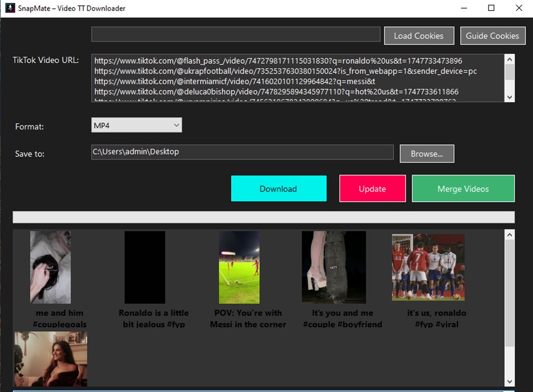Click inside the TikTok Video URL list
The height and width of the screenshot is (392, 533).
(x=294, y=77)
